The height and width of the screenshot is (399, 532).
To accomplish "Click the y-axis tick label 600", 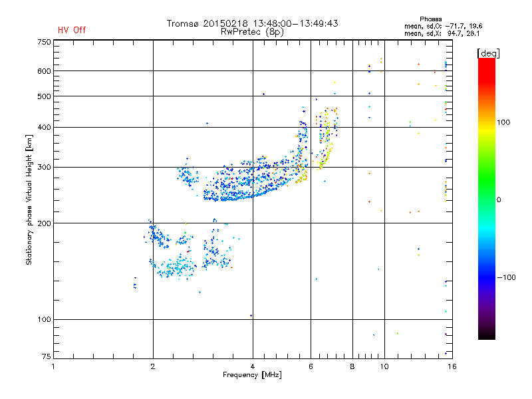I will (44, 71).
